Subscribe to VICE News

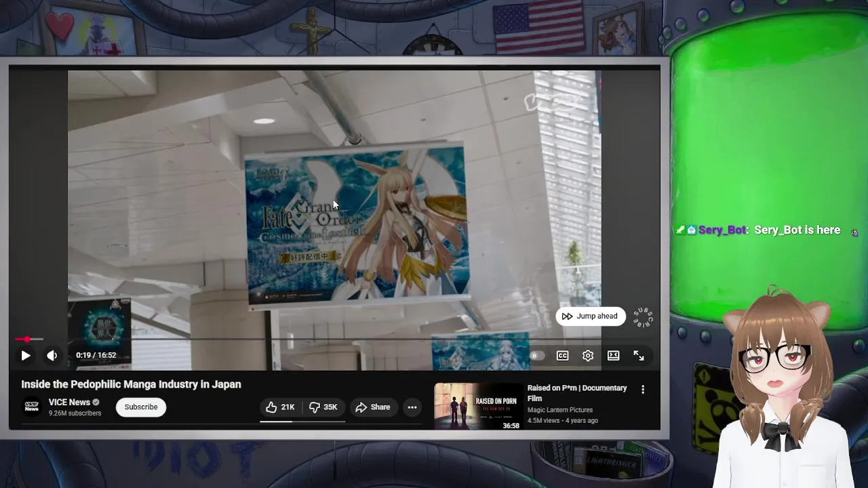tap(141, 407)
